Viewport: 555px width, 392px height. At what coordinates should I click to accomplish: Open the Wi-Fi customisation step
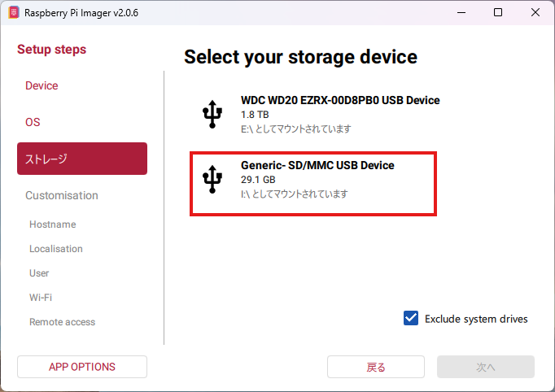tap(41, 298)
